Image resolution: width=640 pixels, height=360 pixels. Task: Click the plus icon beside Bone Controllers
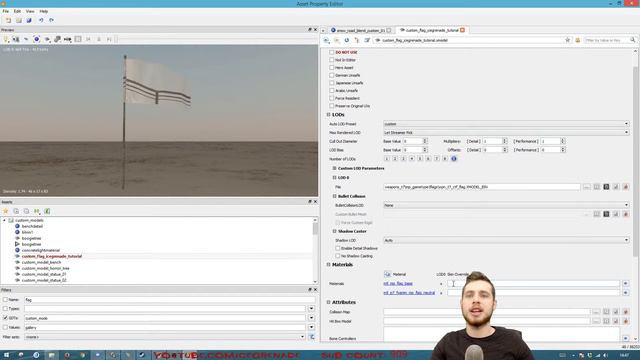(x=626, y=338)
